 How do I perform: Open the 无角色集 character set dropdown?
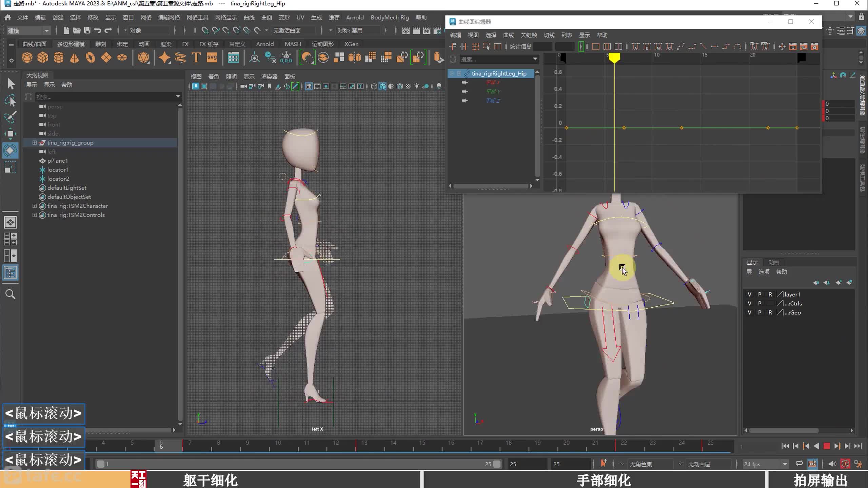coord(651,464)
